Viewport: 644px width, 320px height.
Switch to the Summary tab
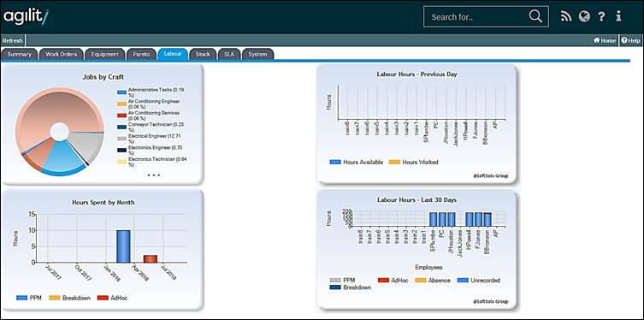20,54
